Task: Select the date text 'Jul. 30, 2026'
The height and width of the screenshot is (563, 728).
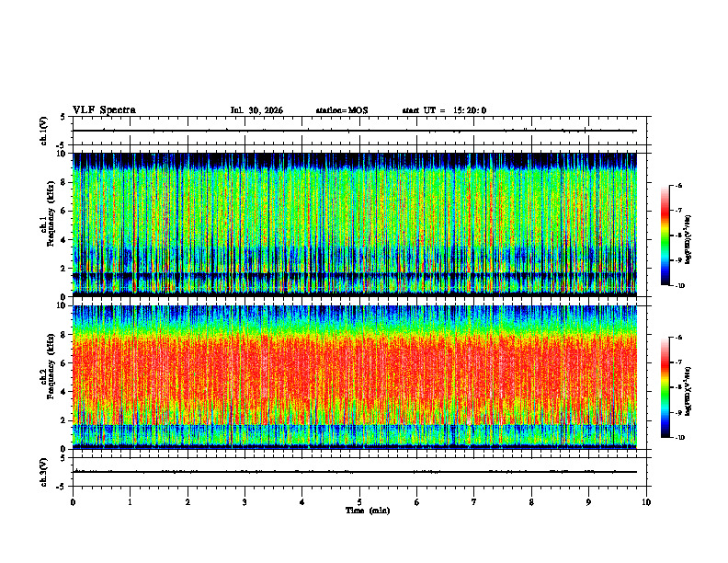Action: (x=256, y=110)
